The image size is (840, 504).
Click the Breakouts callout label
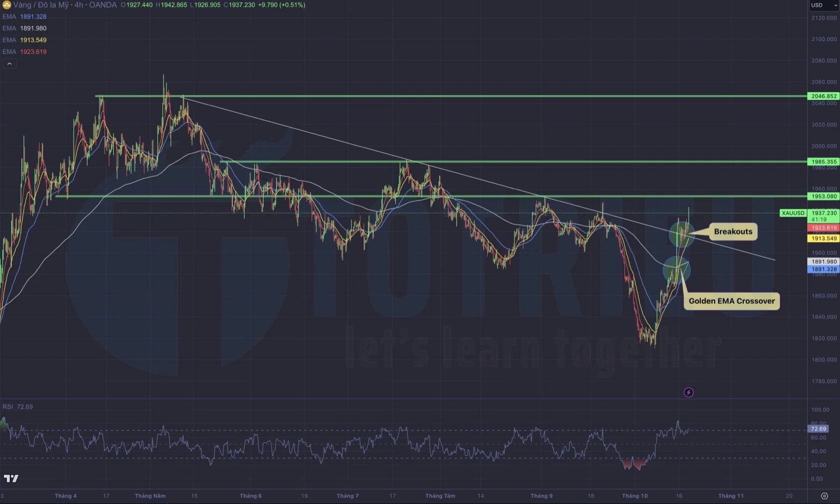(x=733, y=232)
